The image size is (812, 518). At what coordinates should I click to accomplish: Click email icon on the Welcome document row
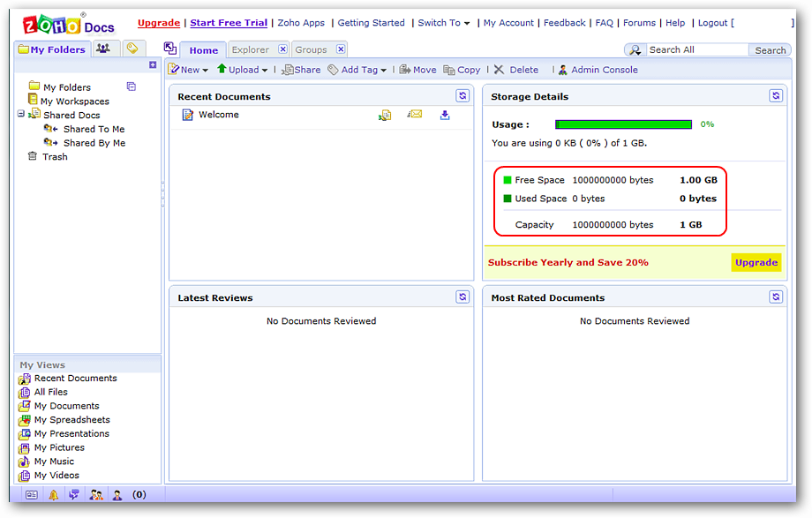click(x=415, y=114)
